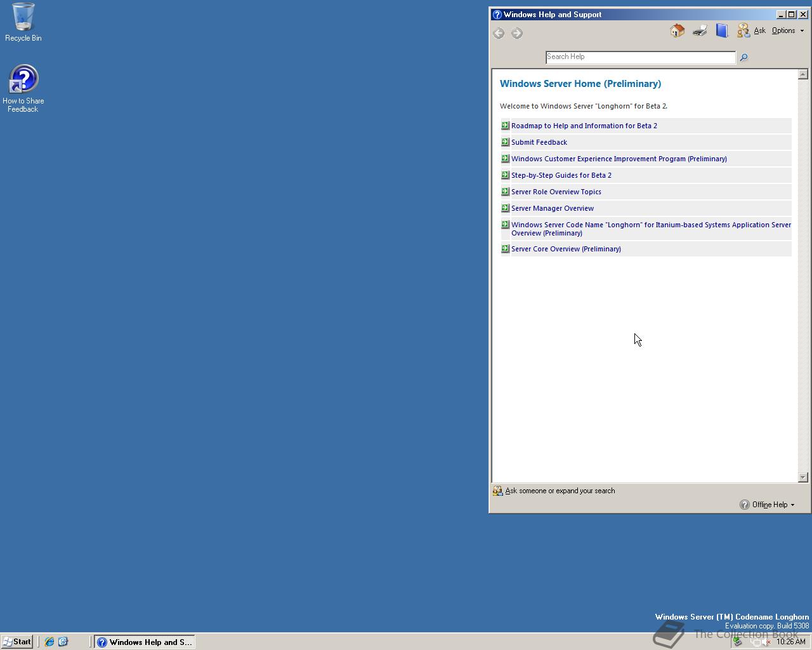This screenshot has height=650, width=812.
Task: Click the network tray icon
Action: 755,642
